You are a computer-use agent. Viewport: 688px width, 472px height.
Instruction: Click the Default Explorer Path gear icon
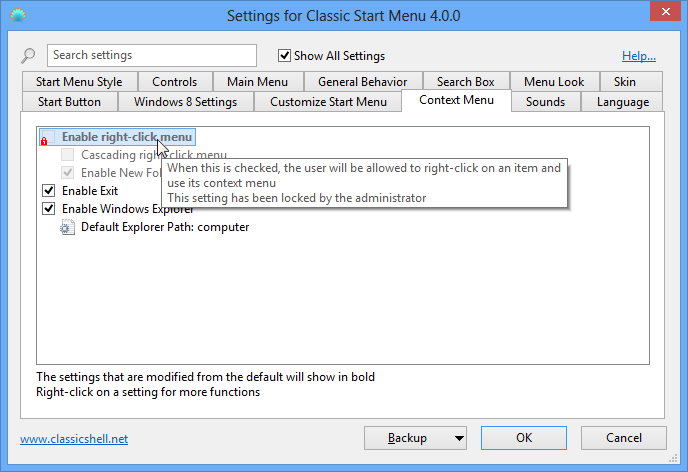point(67,227)
